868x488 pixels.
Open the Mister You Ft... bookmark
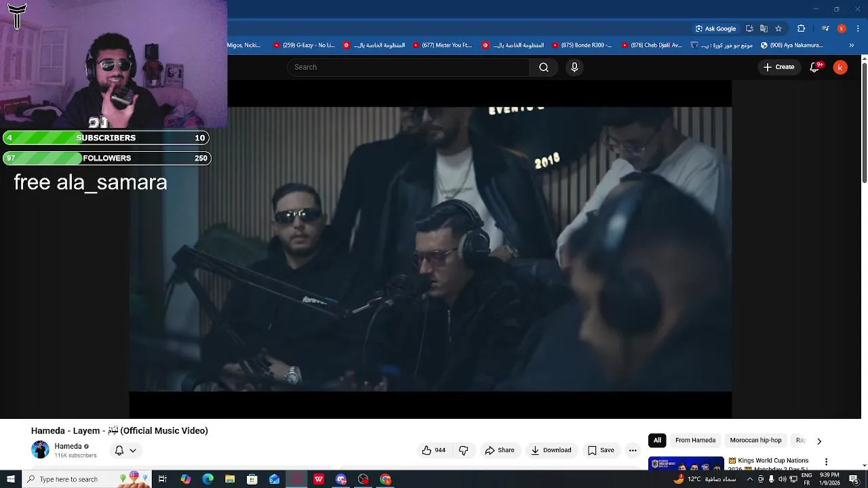pos(441,45)
